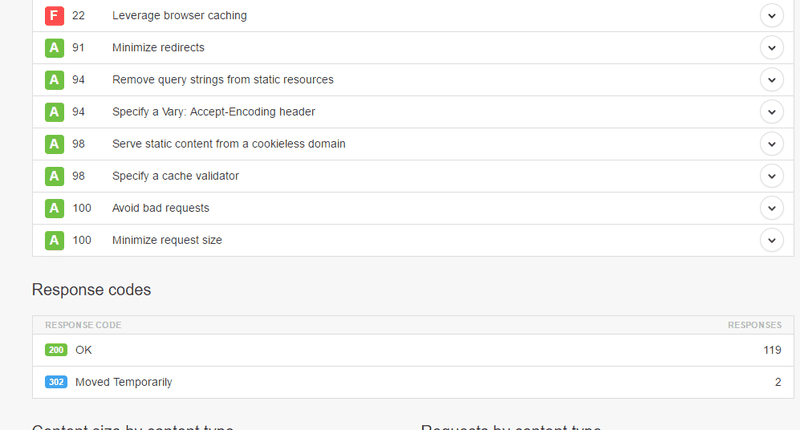Expand the Specify a Vary header chevron
This screenshot has width=800, height=430.
coord(771,112)
